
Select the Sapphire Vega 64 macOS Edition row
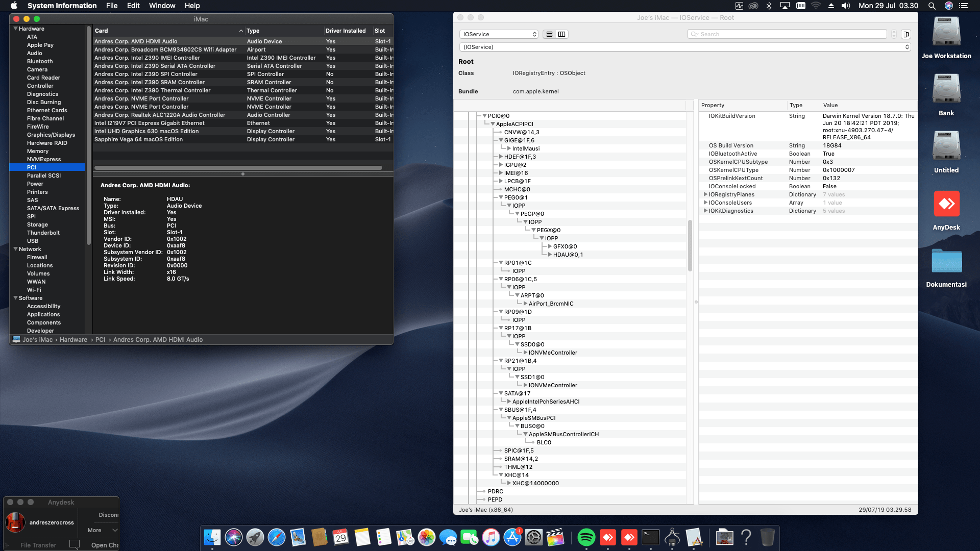coord(243,139)
